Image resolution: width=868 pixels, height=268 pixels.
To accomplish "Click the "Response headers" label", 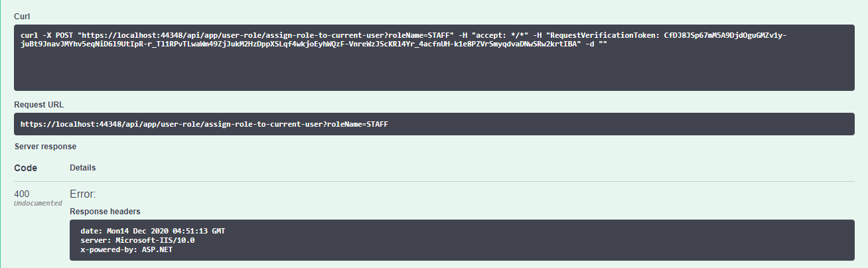I will tap(105, 212).
